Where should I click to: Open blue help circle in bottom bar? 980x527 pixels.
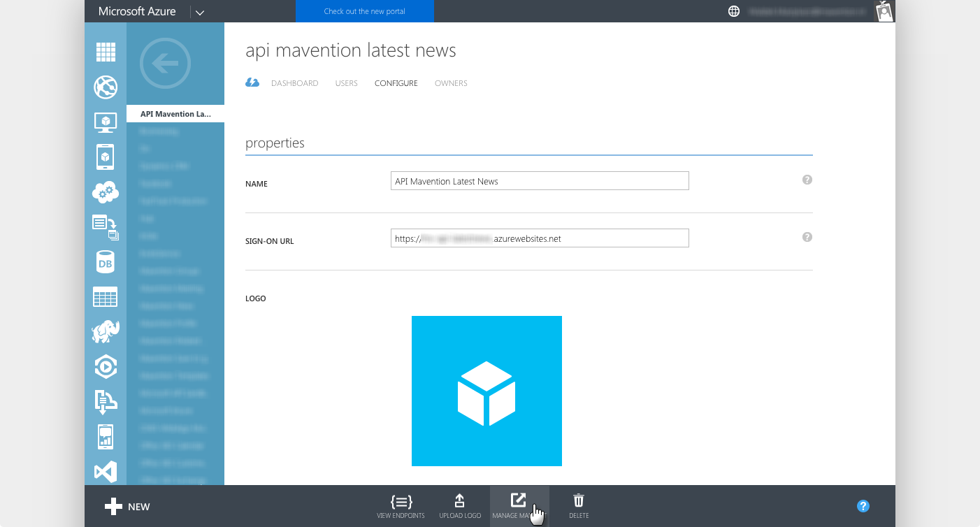pos(863,506)
